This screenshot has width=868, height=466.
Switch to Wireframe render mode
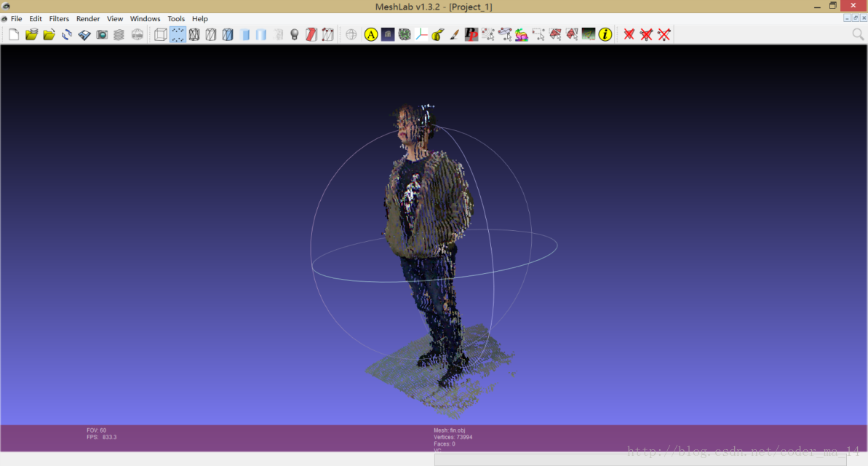194,35
